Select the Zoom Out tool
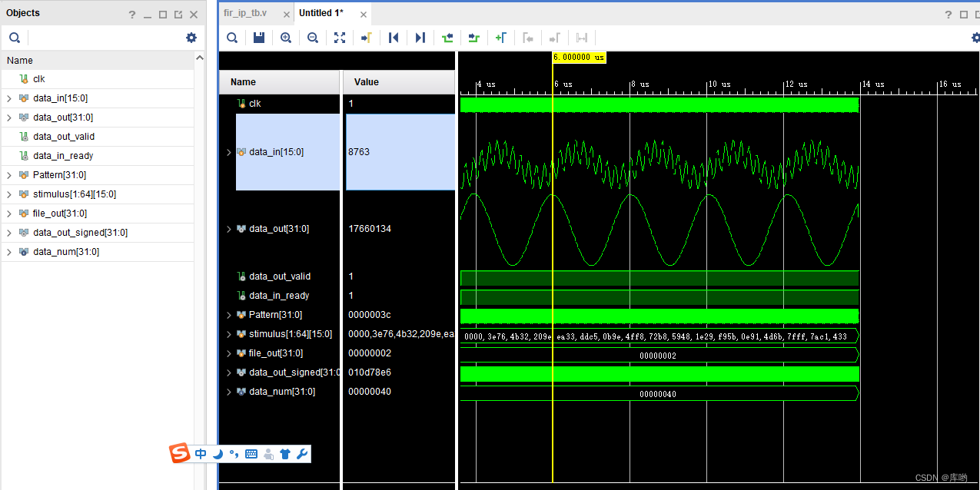Viewport: 980px width, 490px height. point(313,38)
